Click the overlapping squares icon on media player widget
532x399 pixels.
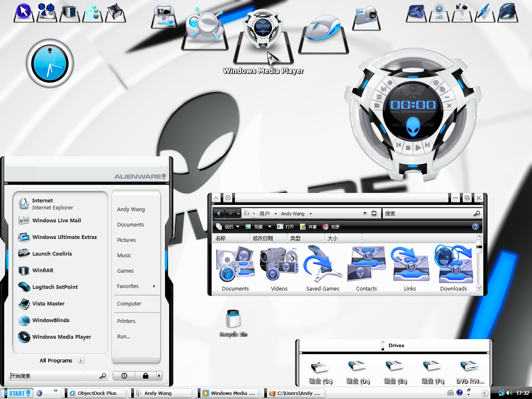click(x=442, y=89)
